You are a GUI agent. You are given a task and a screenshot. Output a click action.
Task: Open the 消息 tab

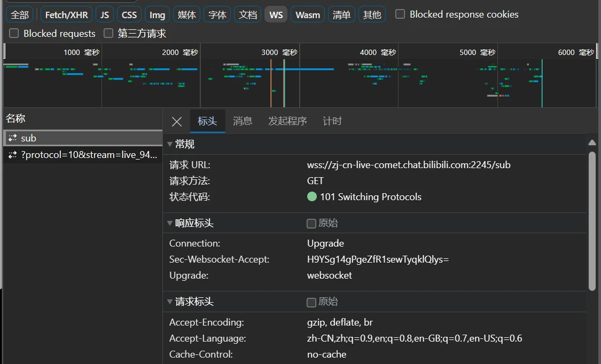click(x=243, y=121)
